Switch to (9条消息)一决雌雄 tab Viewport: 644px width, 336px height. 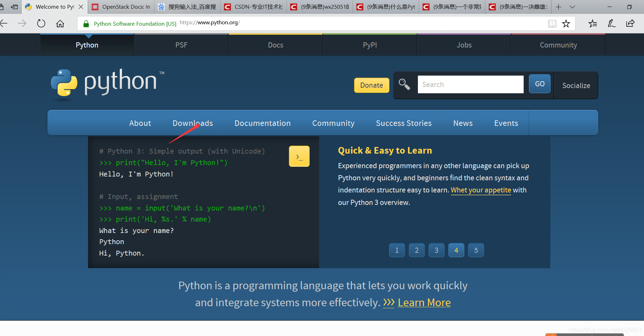pyautogui.click(x=518, y=7)
